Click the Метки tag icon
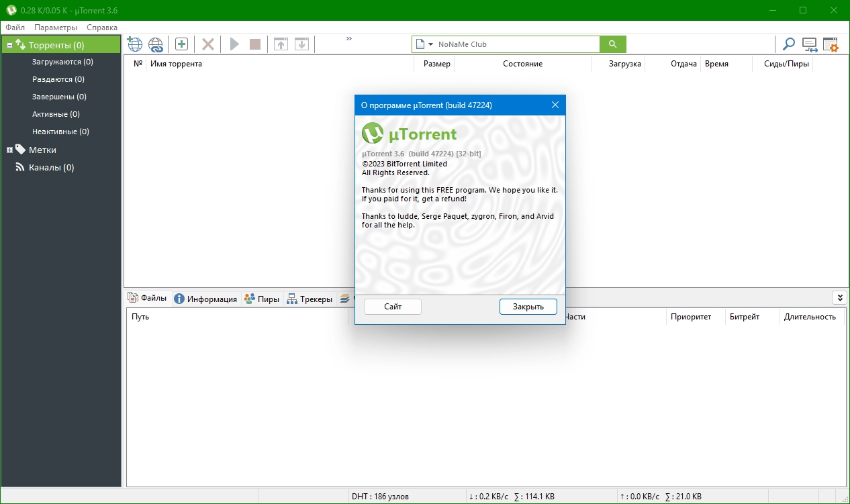Image resolution: width=850 pixels, height=504 pixels. click(21, 149)
